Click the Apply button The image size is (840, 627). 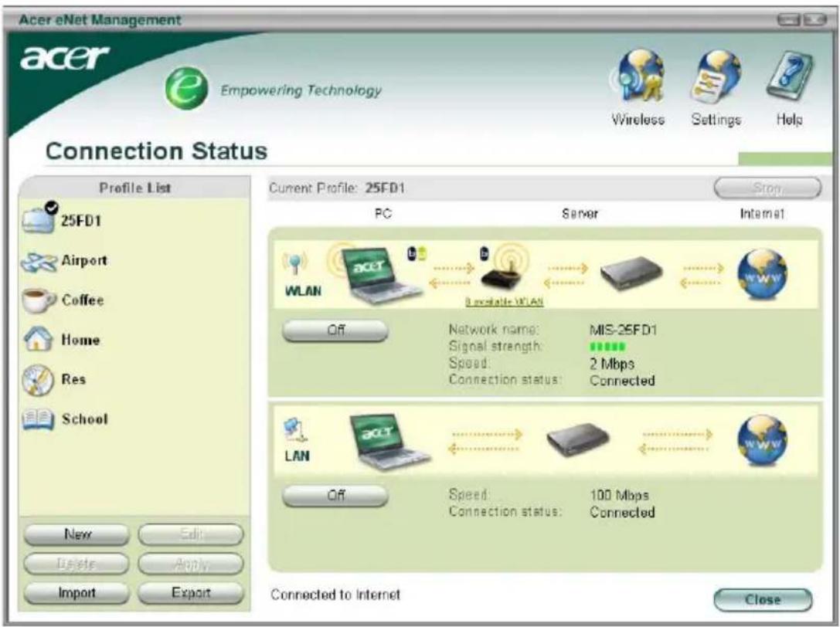[191, 564]
